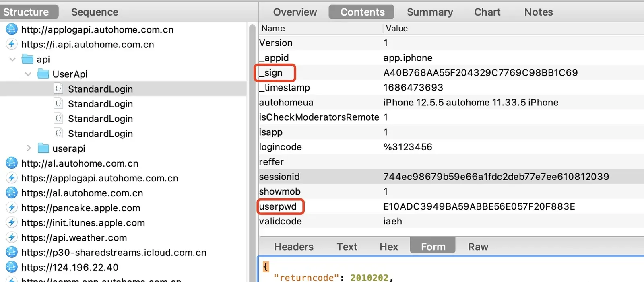The width and height of the screenshot is (644, 282).
Task: Select the _sign parameter row
Action: pos(451,73)
